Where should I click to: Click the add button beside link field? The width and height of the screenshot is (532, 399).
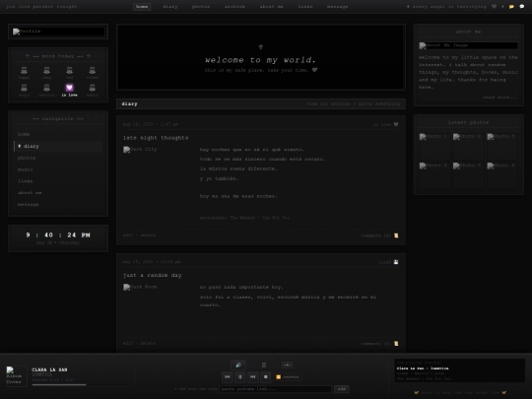342,389
